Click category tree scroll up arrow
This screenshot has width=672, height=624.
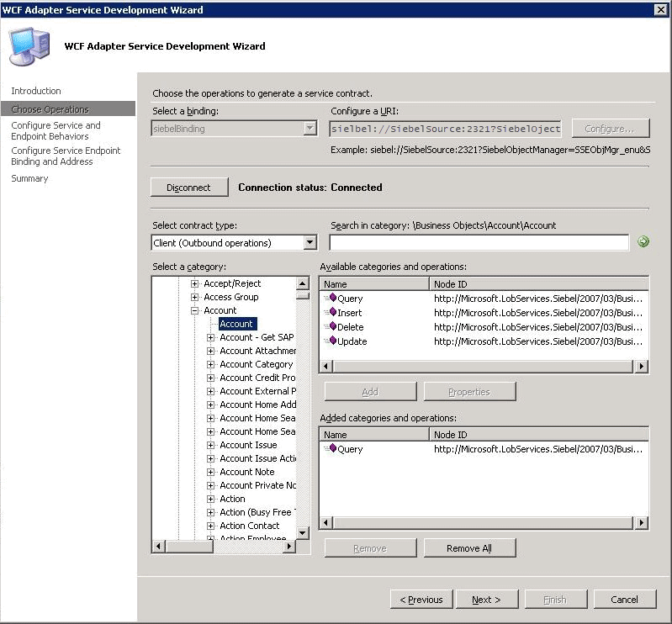click(303, 283)
